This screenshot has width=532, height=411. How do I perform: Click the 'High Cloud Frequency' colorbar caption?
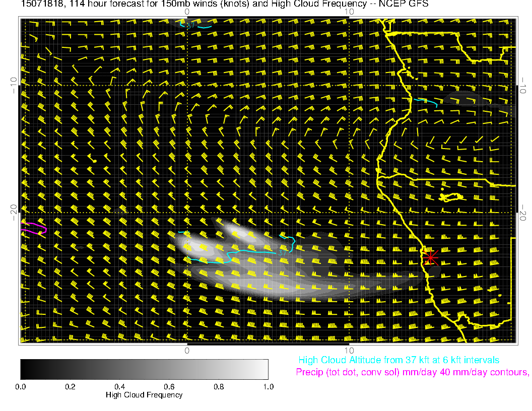144,395
